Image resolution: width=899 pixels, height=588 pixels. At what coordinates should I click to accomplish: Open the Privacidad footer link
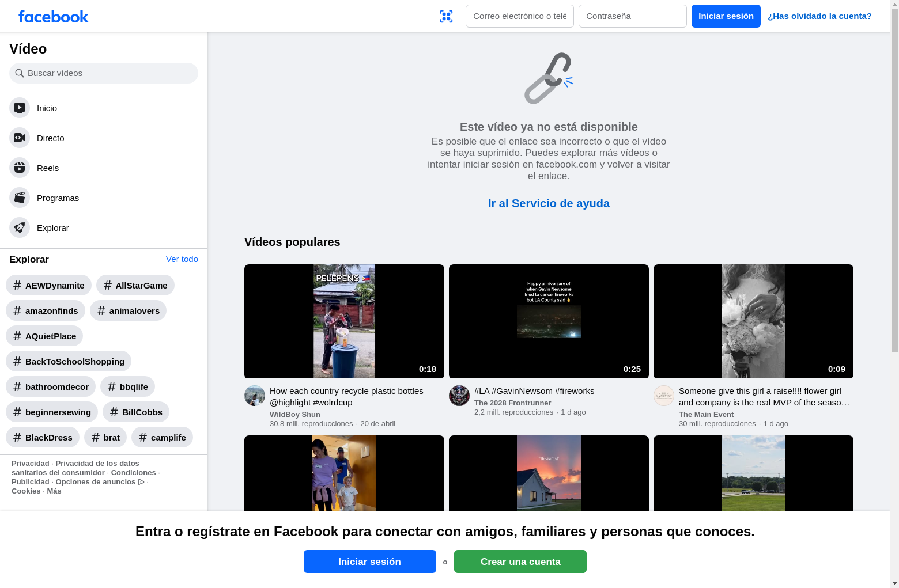click(x=31, y=464)
